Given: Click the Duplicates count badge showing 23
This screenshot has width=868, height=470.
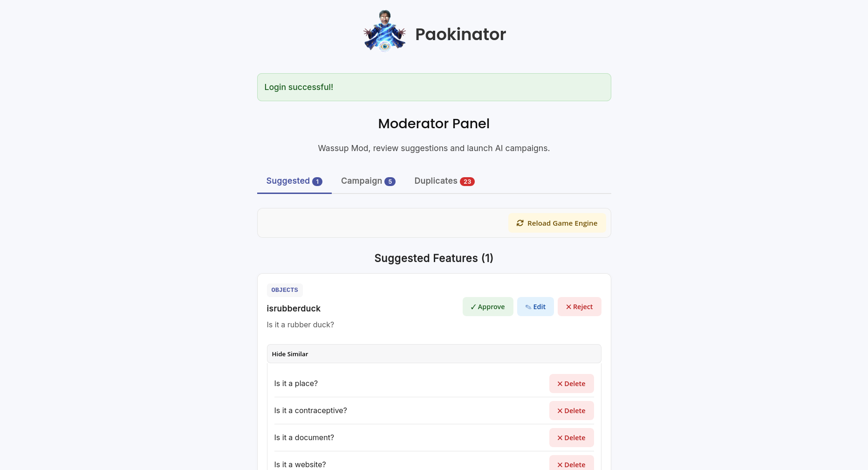Looking at the screenshot, I should tap(468, 181).
